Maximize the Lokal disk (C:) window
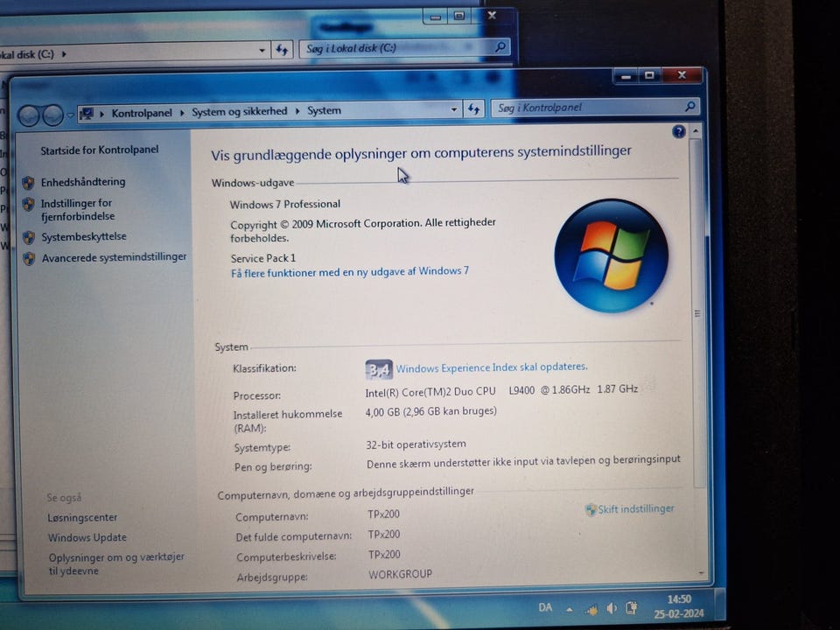 point(459,16)
